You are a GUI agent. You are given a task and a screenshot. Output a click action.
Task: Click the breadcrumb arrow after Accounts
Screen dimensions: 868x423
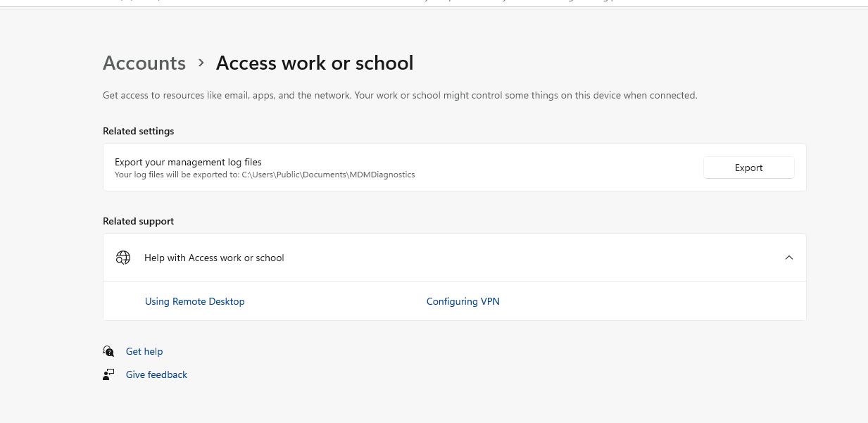[201, 63]
